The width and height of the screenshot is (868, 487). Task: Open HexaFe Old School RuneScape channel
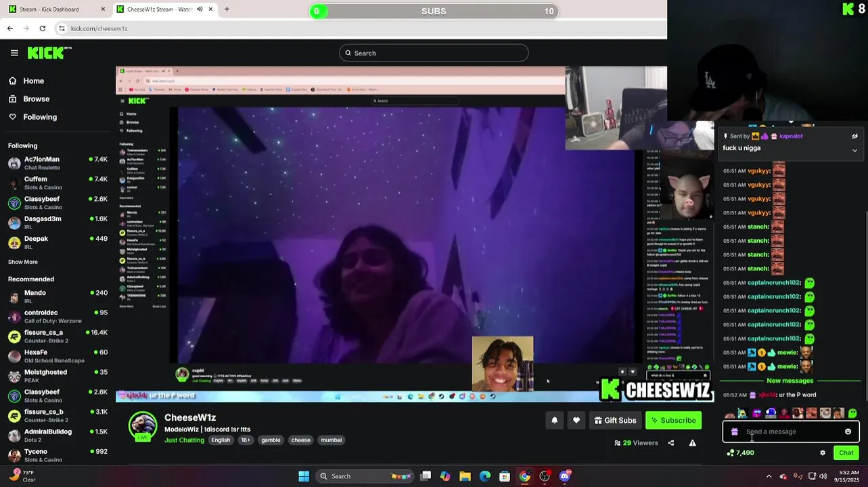click(x=58, y=356)
